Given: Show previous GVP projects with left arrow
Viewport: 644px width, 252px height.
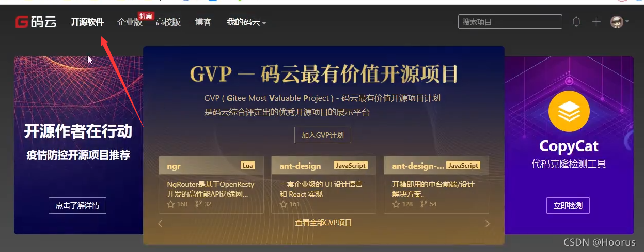Looking at the screenshot, I should point(160,224).
